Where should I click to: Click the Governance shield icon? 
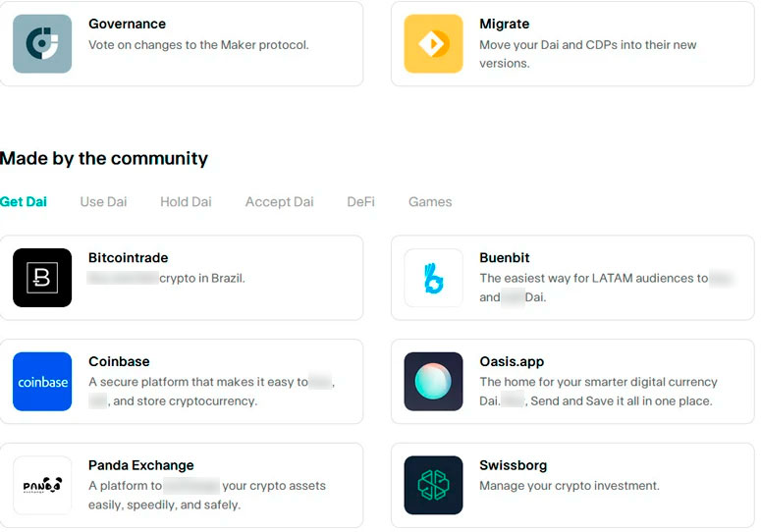click(x=42, y=43)
